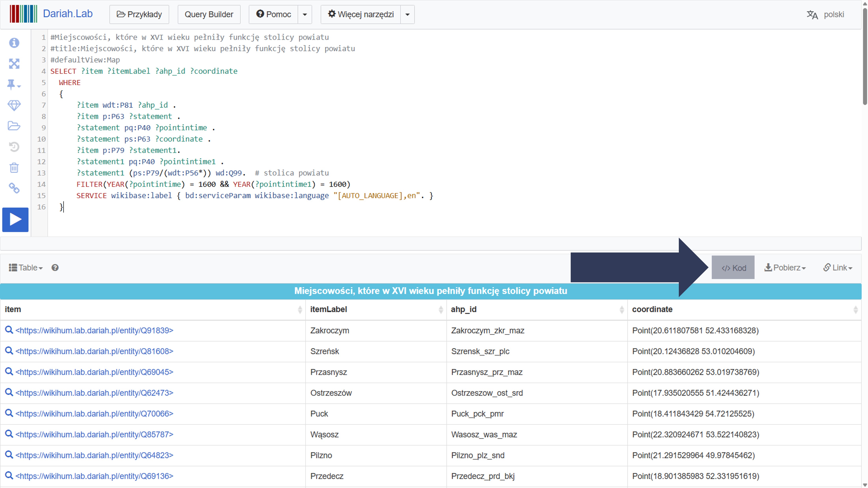Open the Pobierz download dropdown
Screen dimensions: 868x488
click(x=785, y=268)
